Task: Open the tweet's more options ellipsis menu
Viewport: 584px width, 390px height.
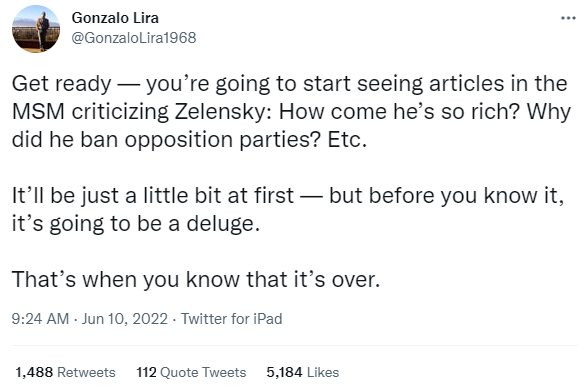Action: pyautogui.click(x=568, y=18)
